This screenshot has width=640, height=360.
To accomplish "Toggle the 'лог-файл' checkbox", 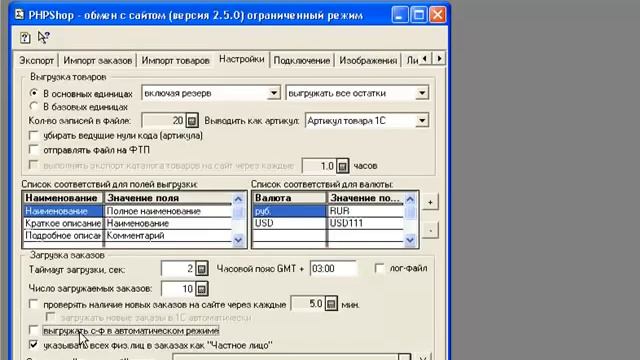I will [380, 268].
